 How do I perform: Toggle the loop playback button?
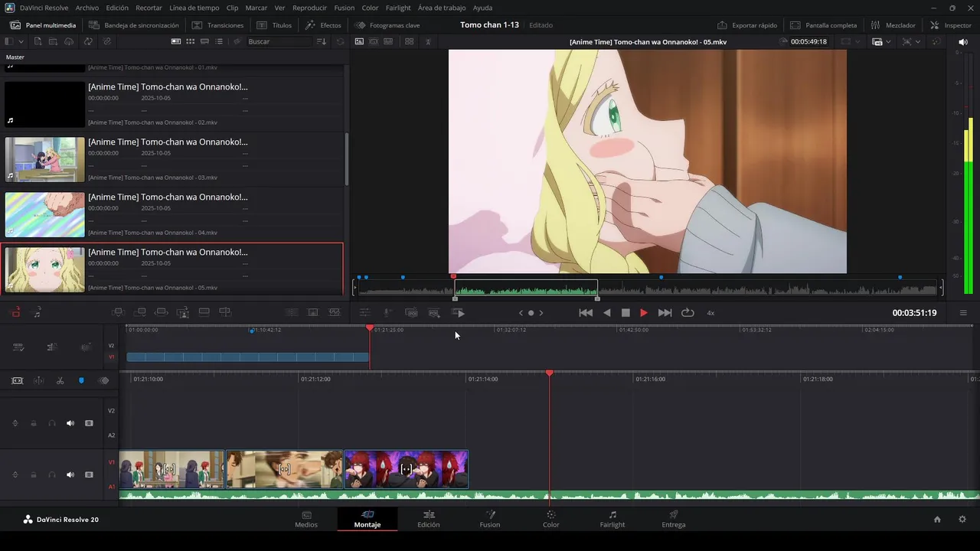688,312
